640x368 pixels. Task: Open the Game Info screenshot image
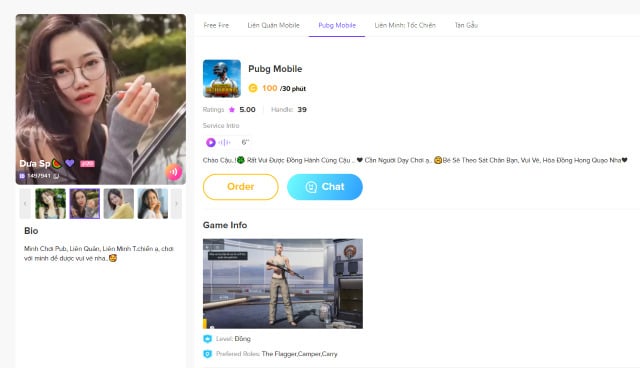coord(283,284)
